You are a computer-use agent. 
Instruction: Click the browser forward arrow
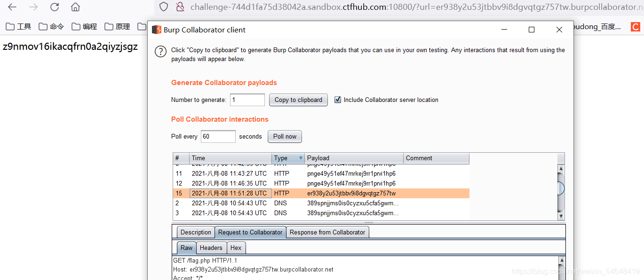33,7
